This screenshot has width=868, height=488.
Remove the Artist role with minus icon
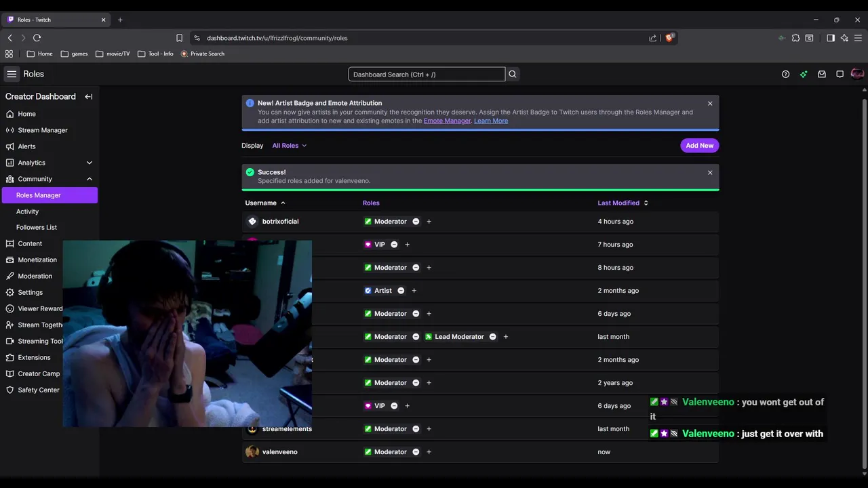401,291
